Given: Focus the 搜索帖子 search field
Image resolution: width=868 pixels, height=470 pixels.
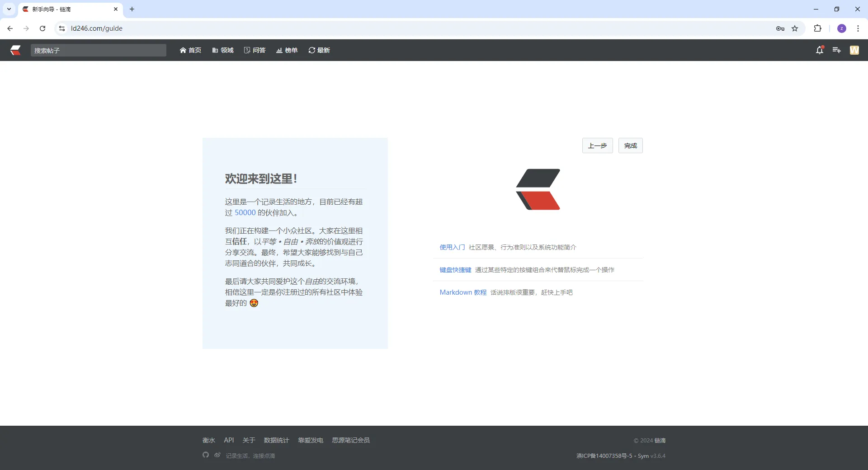Looking at the screenshot, I should tap(99, 50).
